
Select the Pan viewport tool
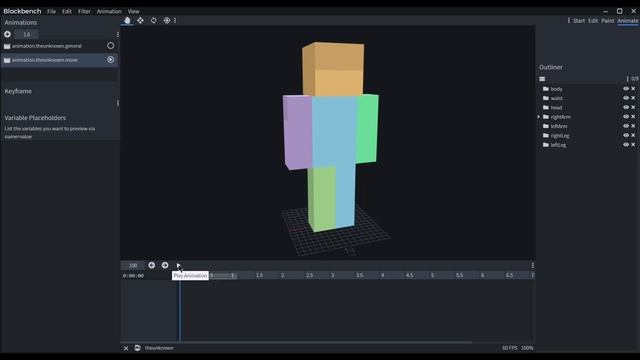click(127, 20)
